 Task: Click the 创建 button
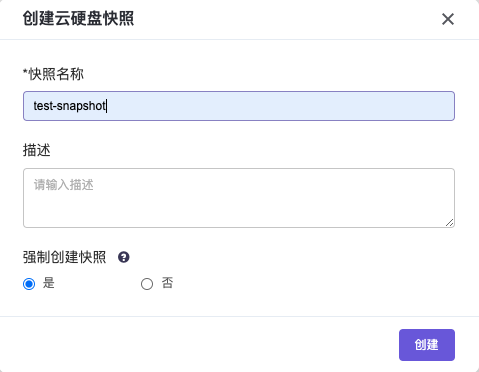tap(427, 345)
